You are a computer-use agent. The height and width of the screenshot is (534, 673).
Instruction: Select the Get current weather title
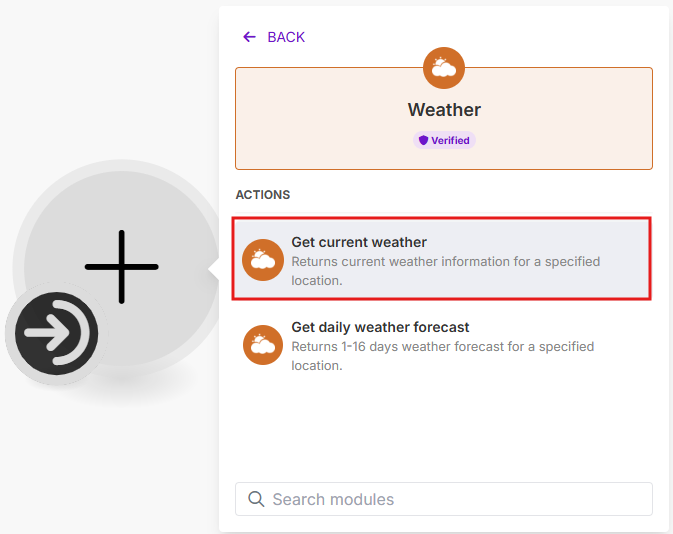[x=359, y=242]
